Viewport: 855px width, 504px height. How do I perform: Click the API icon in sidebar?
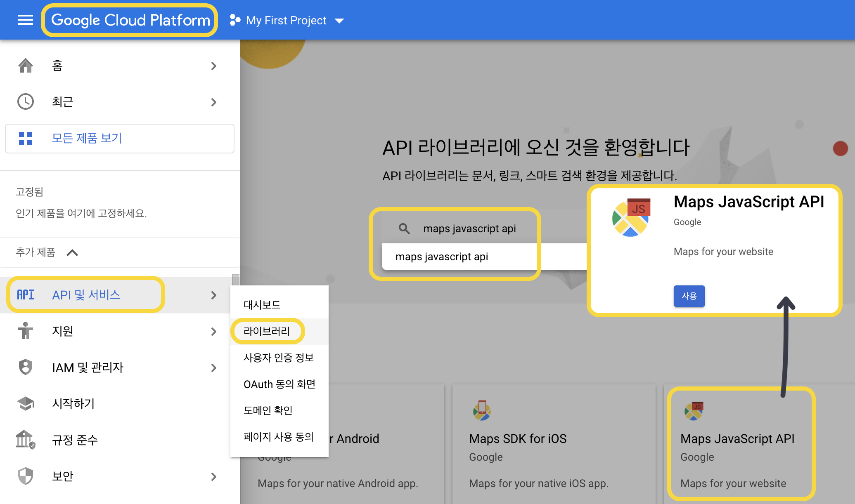pos(26,294)
